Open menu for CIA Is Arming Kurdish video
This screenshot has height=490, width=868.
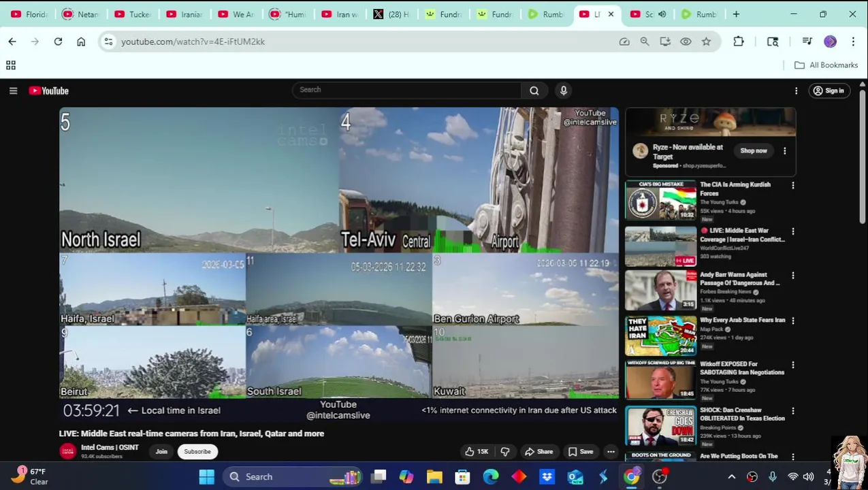[x=793, y=185]
